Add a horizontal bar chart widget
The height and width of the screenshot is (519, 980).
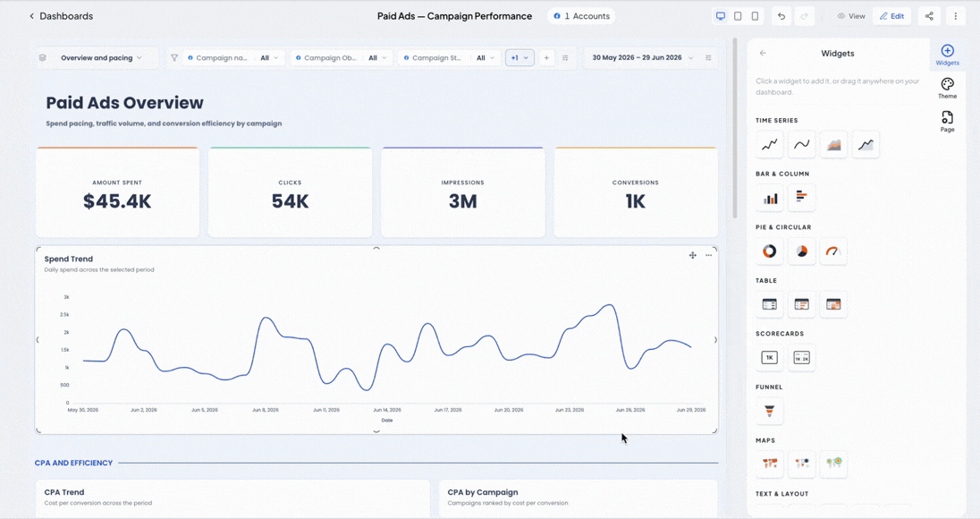pos(801,199)
